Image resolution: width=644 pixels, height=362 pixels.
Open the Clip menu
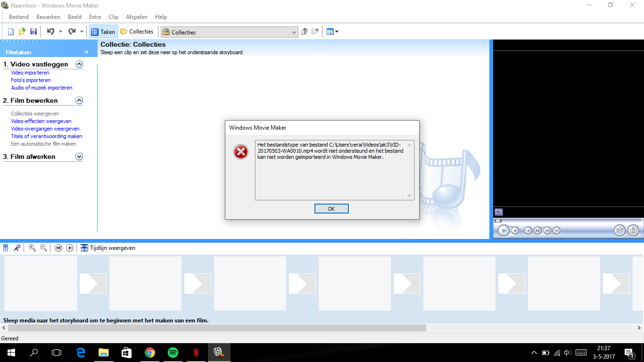113,17
